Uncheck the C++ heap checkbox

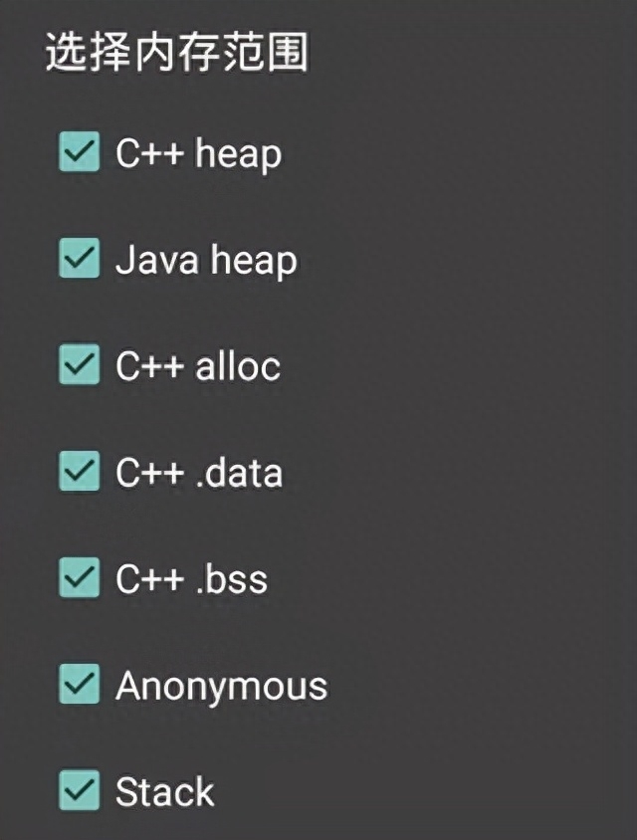[x=80, y=153]
